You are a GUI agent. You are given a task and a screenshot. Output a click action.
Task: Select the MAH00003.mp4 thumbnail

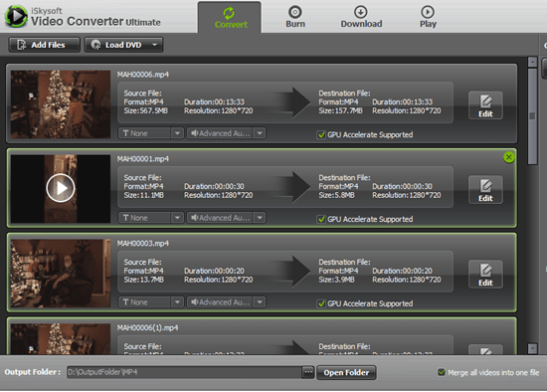(61, 274)
